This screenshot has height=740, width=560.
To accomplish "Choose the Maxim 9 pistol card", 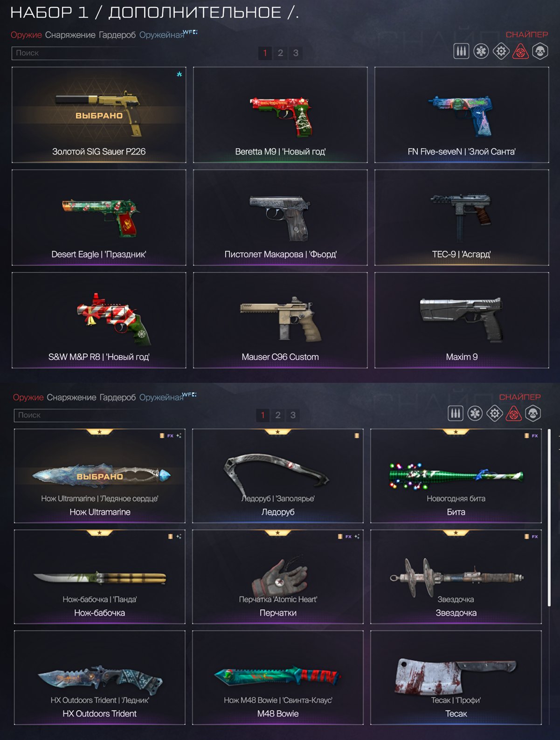I will click(x=462, y=320).
